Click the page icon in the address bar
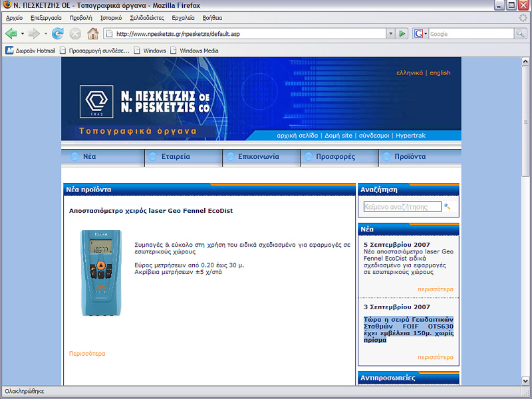Screen dimensions: 532x399 (109, 34)
